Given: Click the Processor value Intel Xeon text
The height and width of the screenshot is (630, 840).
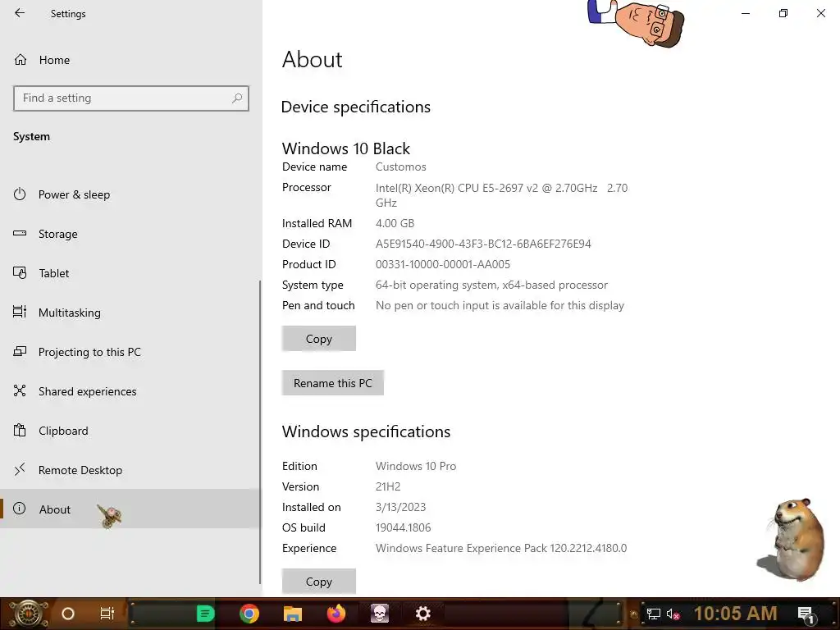Looking at the screenshot, I should 501,195.
